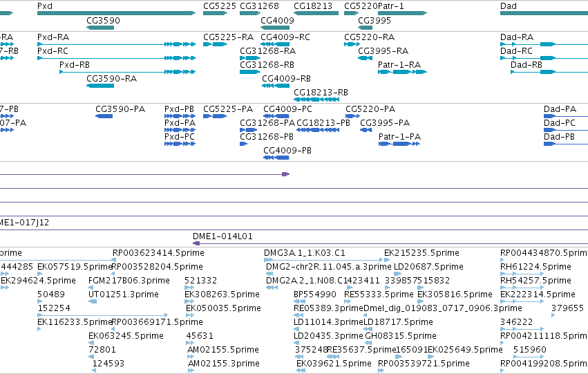Click the CG5225-RA transcript

point(216,44)
